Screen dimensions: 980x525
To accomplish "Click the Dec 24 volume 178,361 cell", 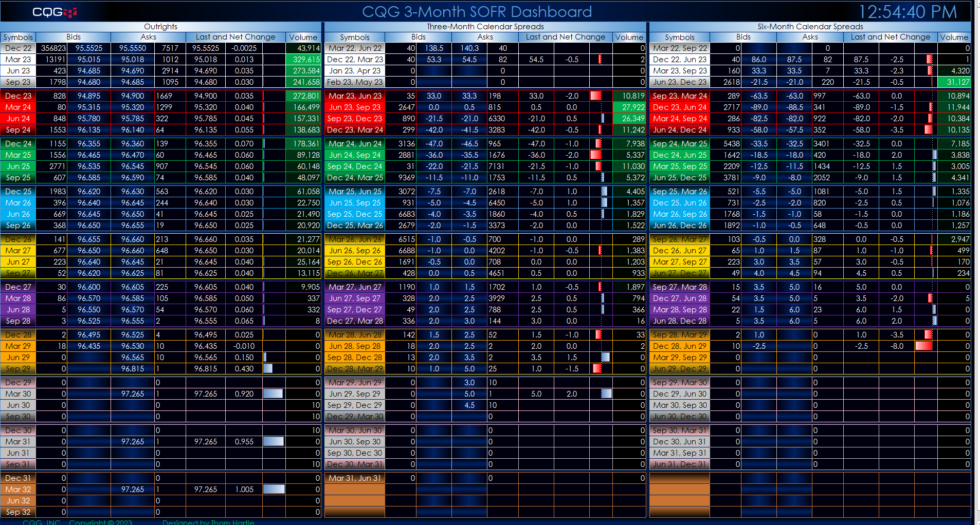I will click(303, 144).
